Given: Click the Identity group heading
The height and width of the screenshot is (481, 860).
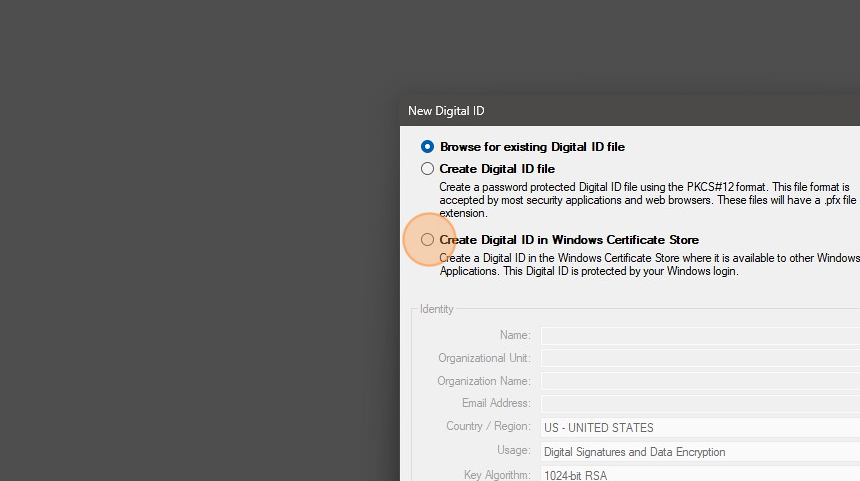Looking at the screenshot, I should click(436, 309).
